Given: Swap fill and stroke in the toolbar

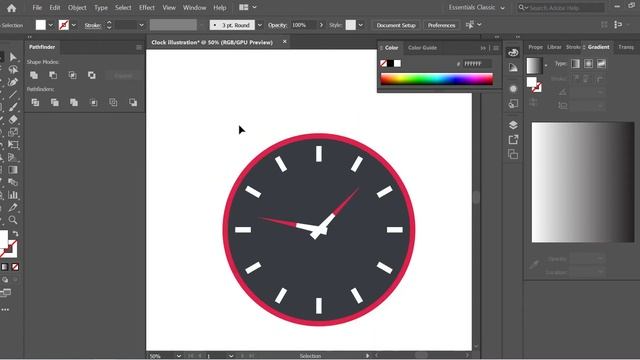Looking at the screenshot, I should coord(16,234).
